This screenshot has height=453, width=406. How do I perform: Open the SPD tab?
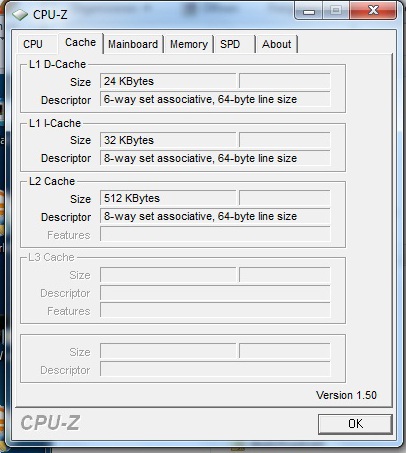[234, 44]
